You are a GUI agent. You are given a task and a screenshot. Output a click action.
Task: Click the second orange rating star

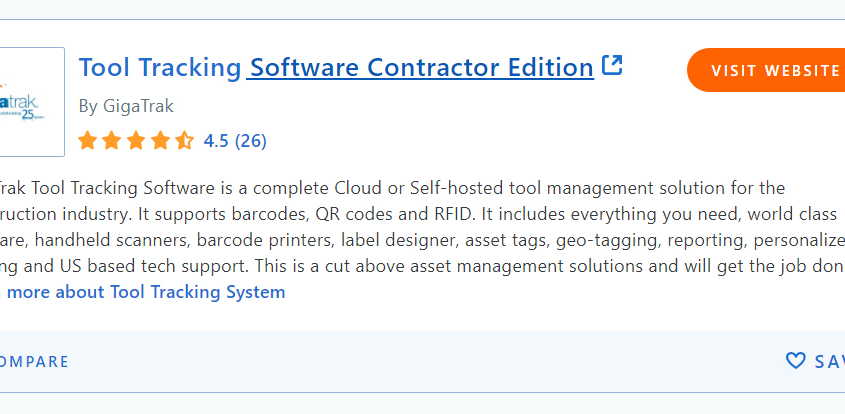click(x=112, y=141)
